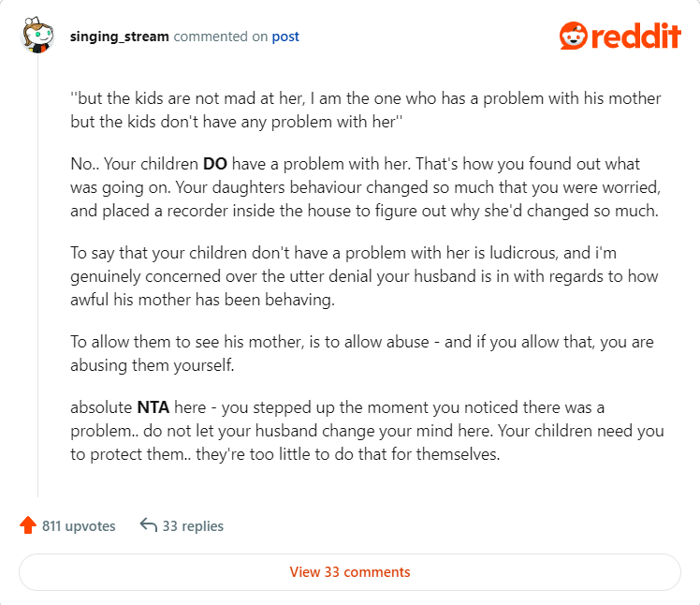This screenshot has height=605, width=700.
Task: Click the bold NTA text
Action: tap(152, 409)
